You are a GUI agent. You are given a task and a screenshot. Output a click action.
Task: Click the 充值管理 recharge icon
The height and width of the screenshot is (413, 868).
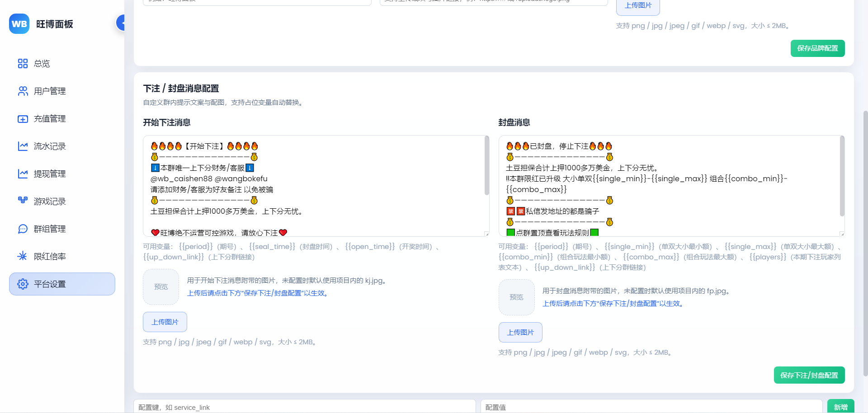pos(23,119)
